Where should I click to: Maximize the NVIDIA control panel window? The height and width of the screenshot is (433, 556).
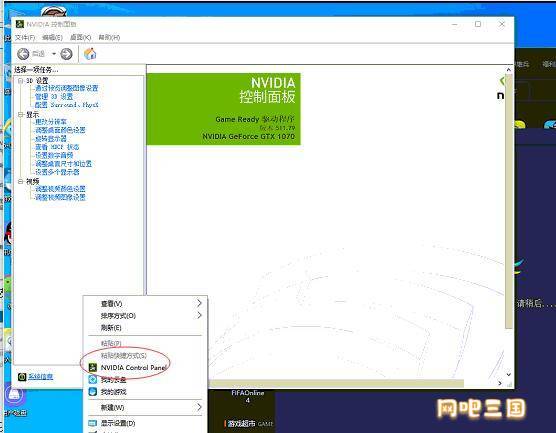click(x=478, y=24)
